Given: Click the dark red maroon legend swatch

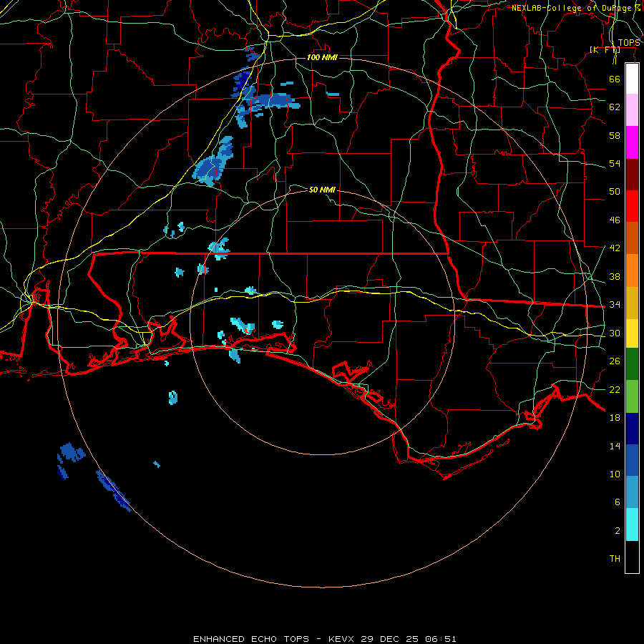Looking at the screenshot, I should [x=632, y=174].
